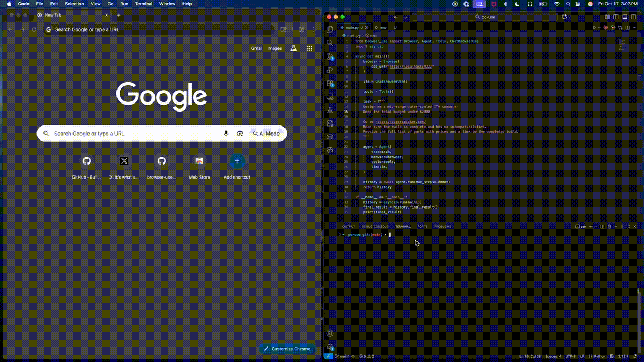Open the Source Control view
This screenshot has width=644, height=362.
pos(330,56)
